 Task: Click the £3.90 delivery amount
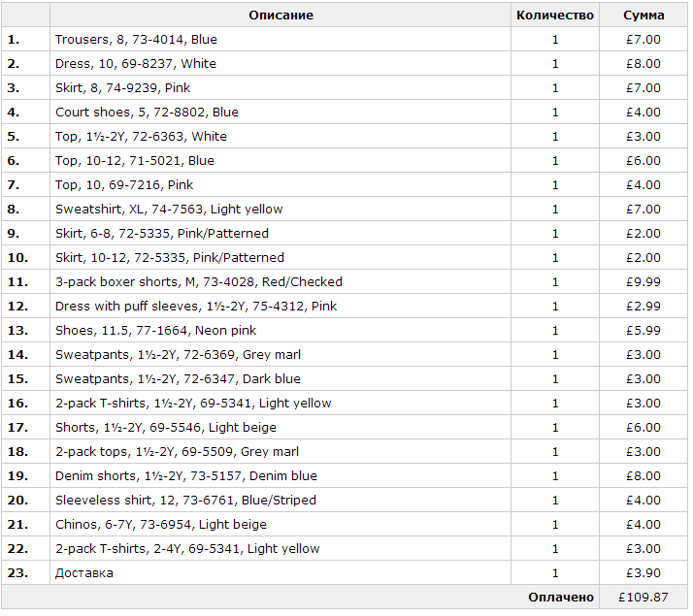coord(643,572)
